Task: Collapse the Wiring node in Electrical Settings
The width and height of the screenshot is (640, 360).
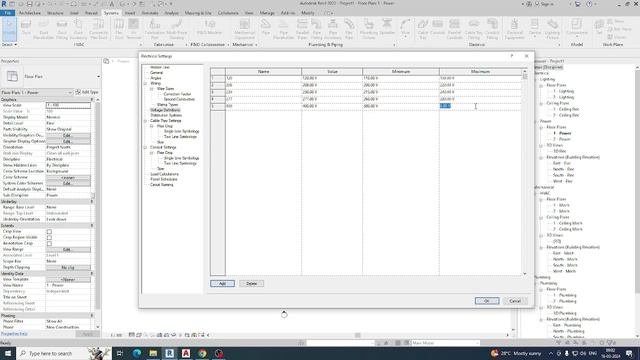Action: point(145,83)
